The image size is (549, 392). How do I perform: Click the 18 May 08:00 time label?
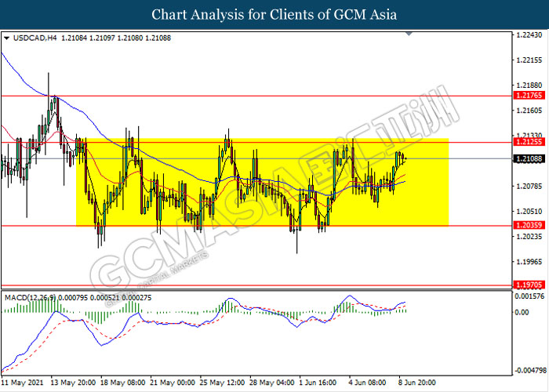pos(123,383)
